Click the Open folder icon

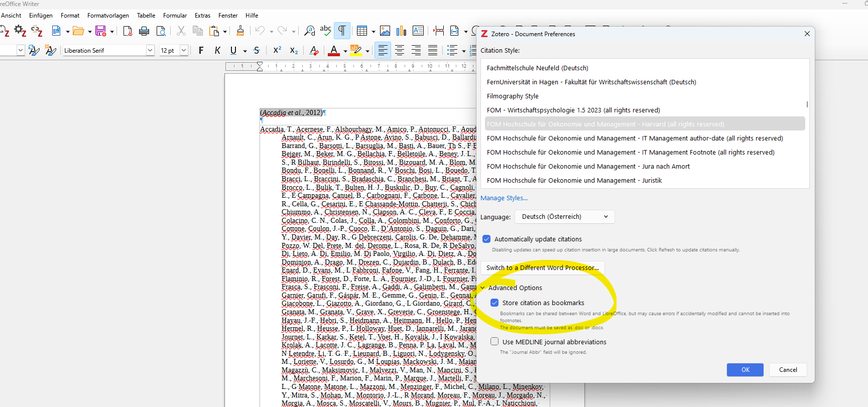[78, 31]
